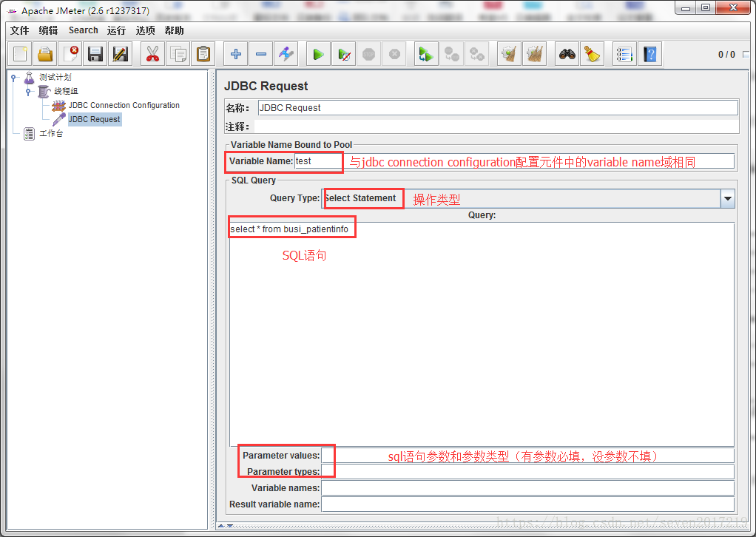Collapse the 线程组 tree expander

click(28, 91)
